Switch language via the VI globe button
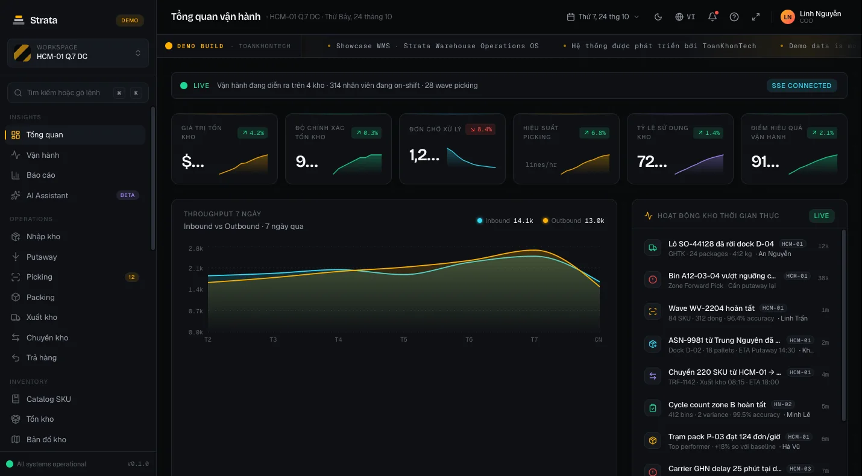 [685, 17]
